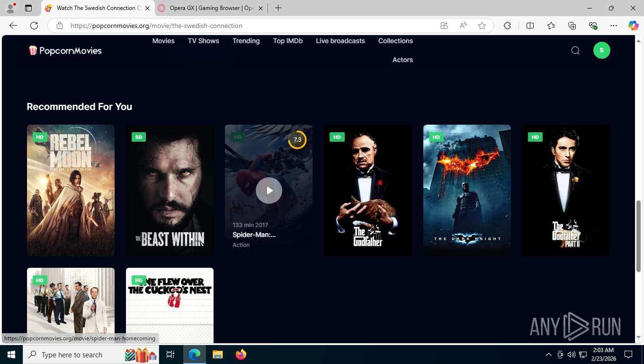Open the Favorites list icon
The width and height of the screenshot is (644, 364).
[551, 26]
